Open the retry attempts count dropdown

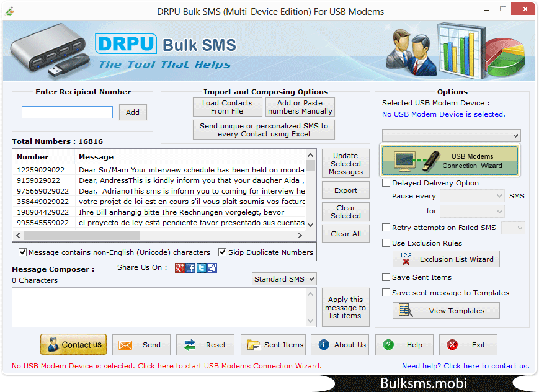pos(513,228)
